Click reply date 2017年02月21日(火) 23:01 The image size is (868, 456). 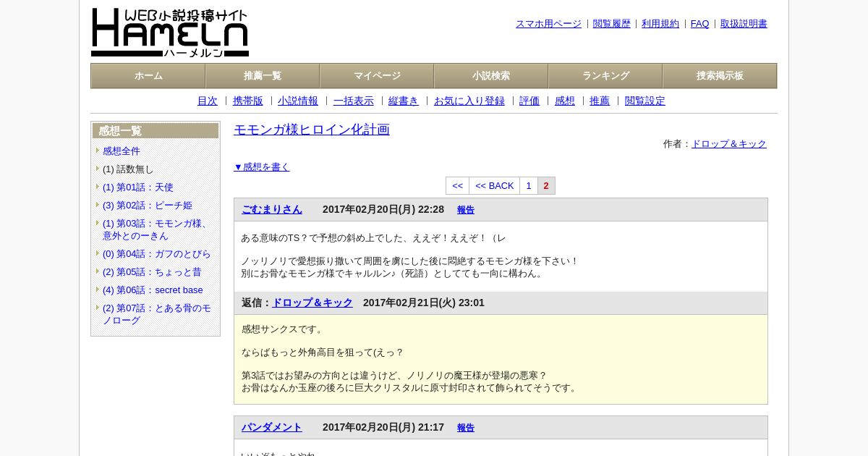(x=424, y=303)
